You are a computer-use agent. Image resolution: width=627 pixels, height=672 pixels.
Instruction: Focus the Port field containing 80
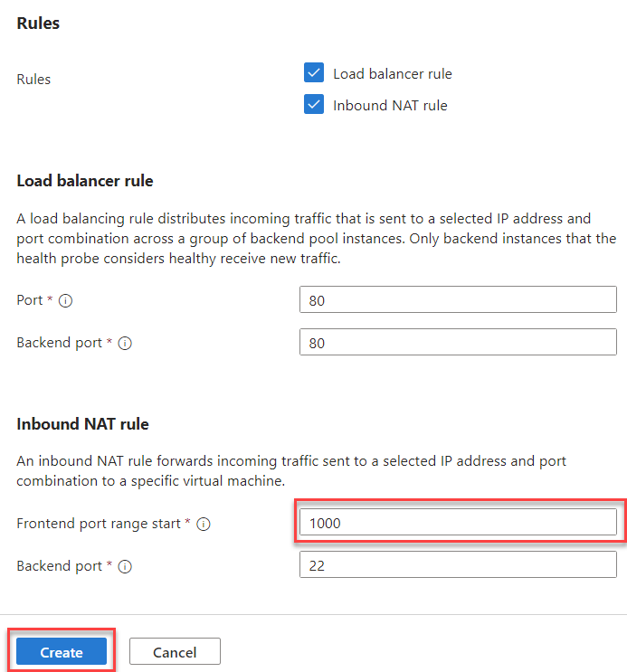pyautogui.click(x=458, y=299)
